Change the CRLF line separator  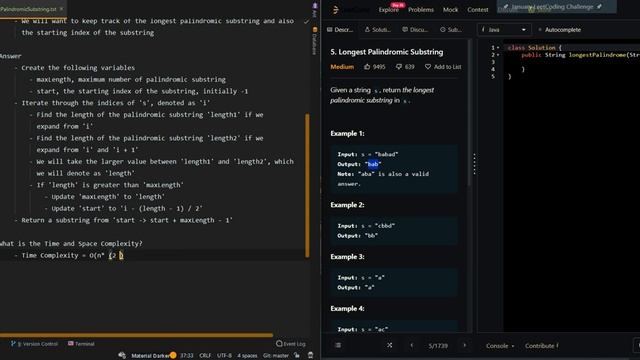tap(205, 356)
